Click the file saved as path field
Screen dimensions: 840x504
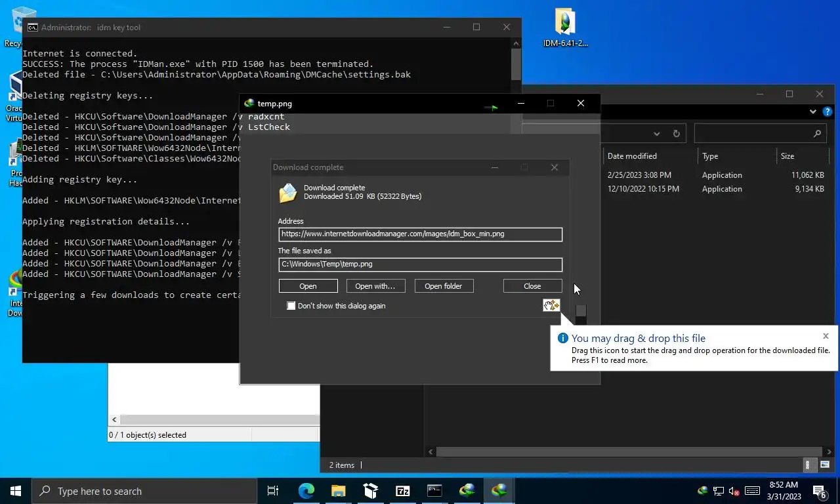(420, 264)
